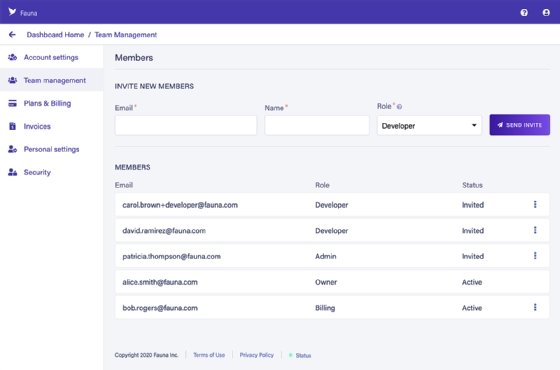Click Invited status in david.ramirez row
Image resolution: width=560 pixels, height=370 pixels.
pyautogui.click(x=473, y=231)
